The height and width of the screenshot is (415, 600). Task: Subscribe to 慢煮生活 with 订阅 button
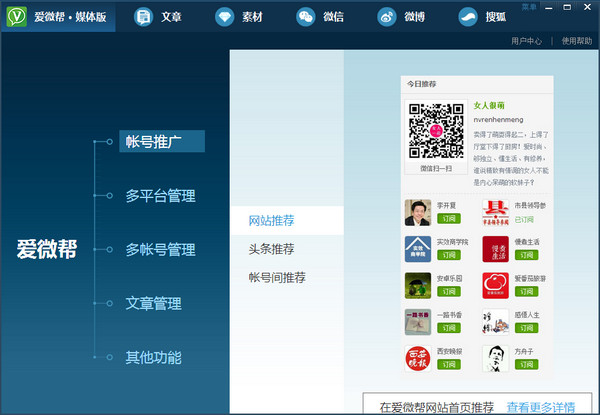[x=527, y=255]
